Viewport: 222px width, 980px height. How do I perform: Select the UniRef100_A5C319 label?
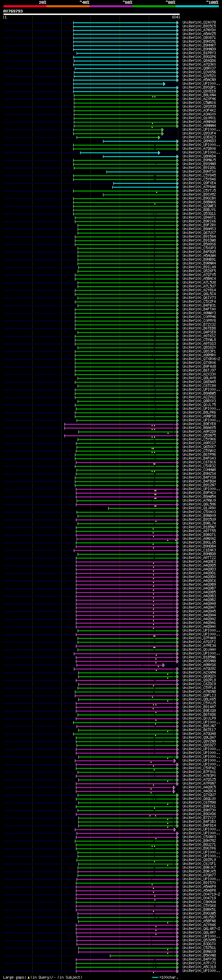(199, 967)
